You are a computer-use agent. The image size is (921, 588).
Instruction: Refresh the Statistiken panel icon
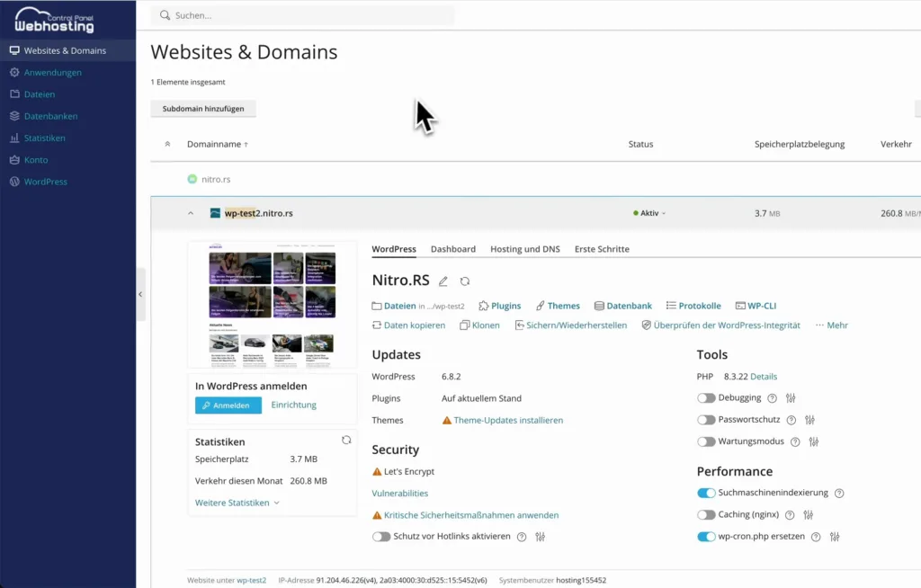pyautogui.click(x=346, y=440)
